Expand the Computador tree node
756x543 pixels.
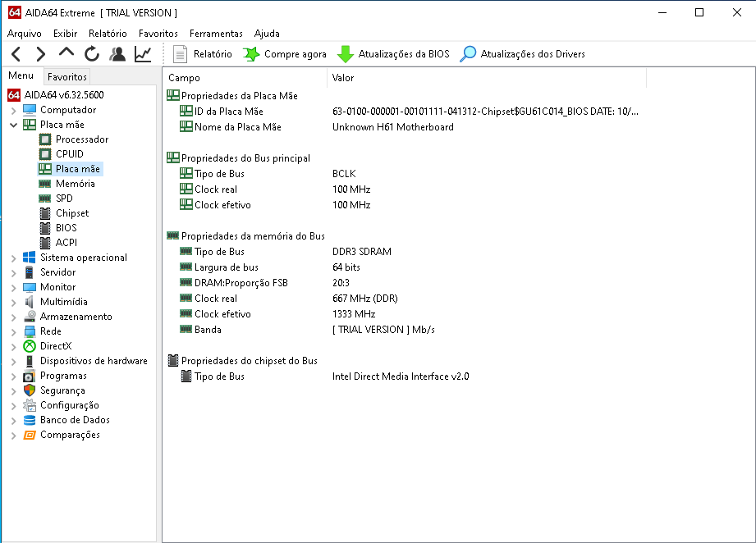[x=13, y=111]
